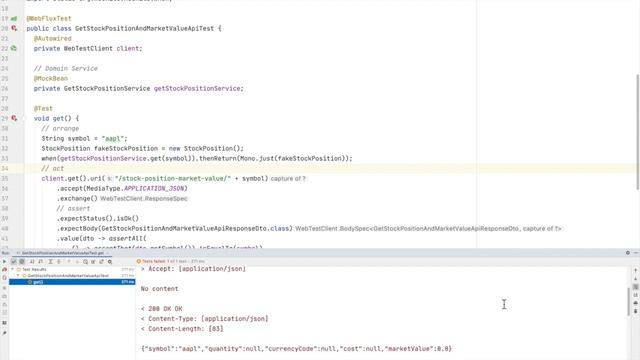Click the autowired bean gutter icon on line 22

coord(14,48)
